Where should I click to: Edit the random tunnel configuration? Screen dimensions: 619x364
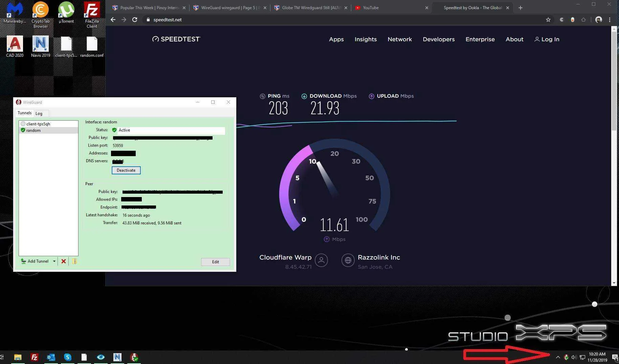[x=215, y=262]
